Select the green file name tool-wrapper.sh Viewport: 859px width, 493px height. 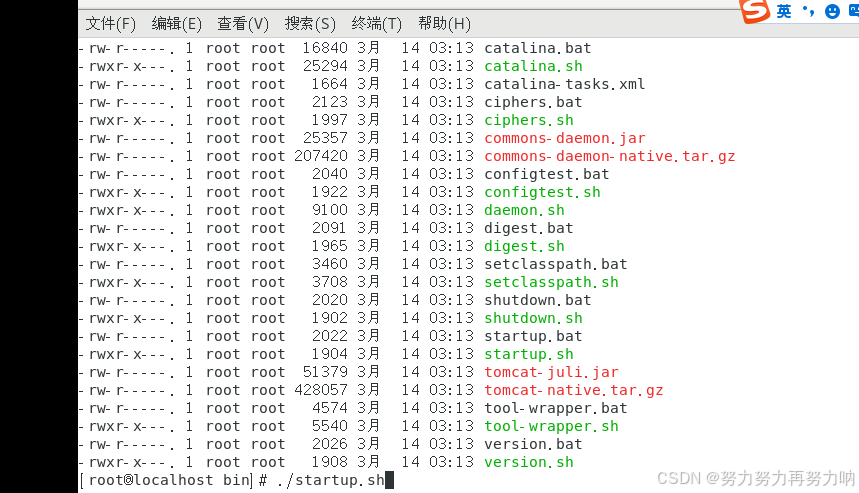(x=551, y=426)
